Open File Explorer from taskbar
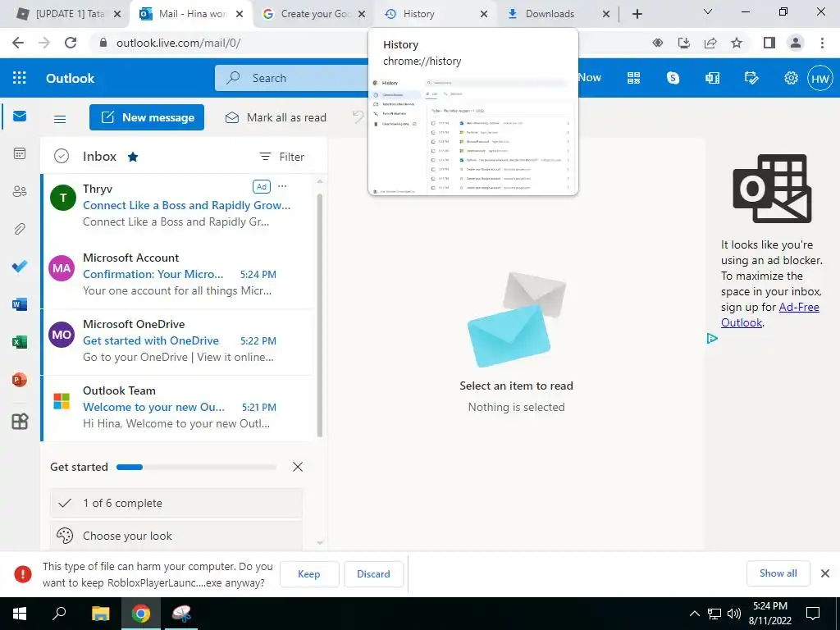840x630 pixels. coord(100,614)
